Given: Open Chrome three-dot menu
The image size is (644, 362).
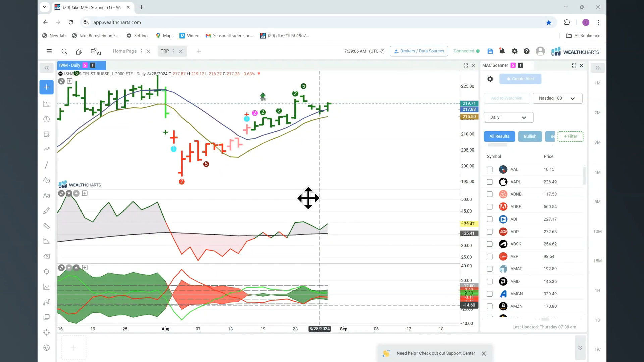Looking at the screenshot, I should coord(598,22).
